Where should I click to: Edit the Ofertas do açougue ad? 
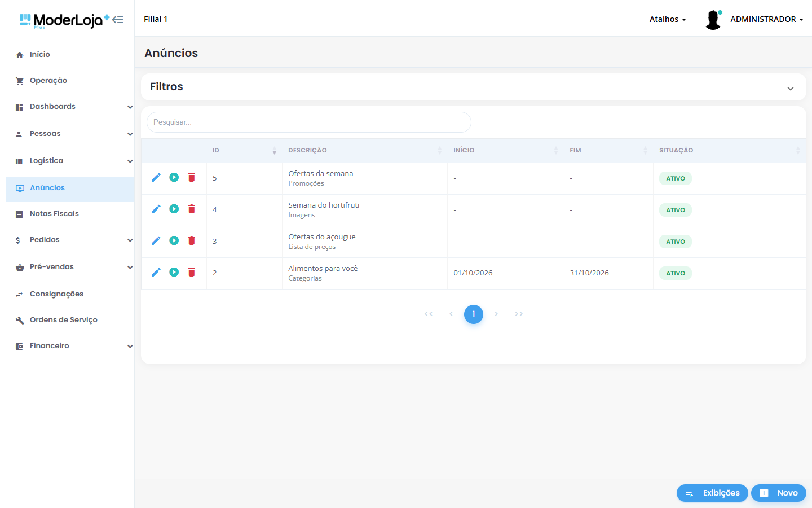pos(156,241)
